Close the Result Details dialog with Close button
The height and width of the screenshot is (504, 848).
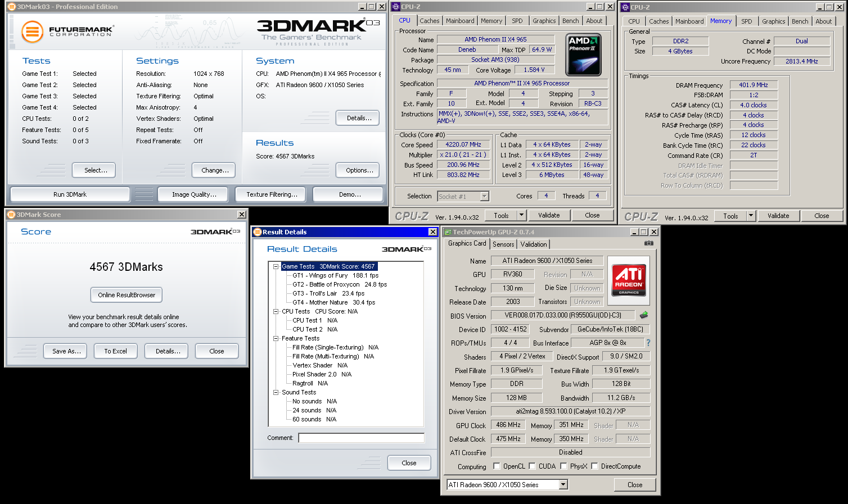pyautogui.click(x=409, y=463)
